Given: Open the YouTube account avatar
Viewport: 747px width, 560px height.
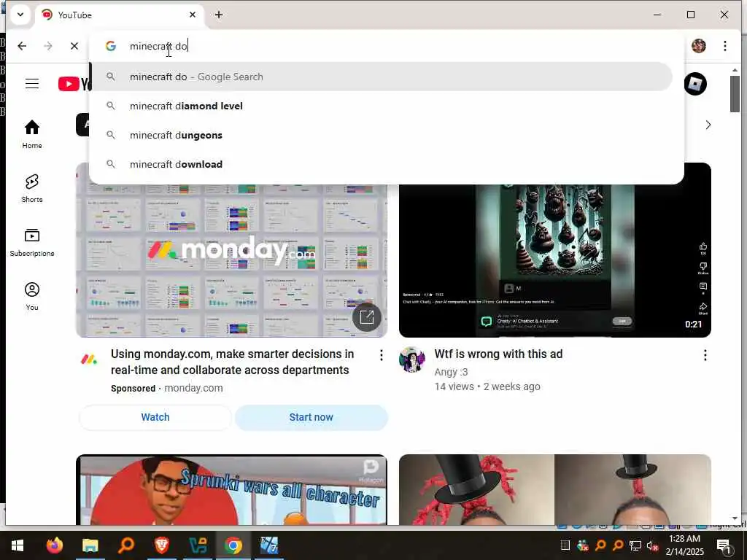Looking at the screenshot, I should pyautogui.click(x=695, y=84).
